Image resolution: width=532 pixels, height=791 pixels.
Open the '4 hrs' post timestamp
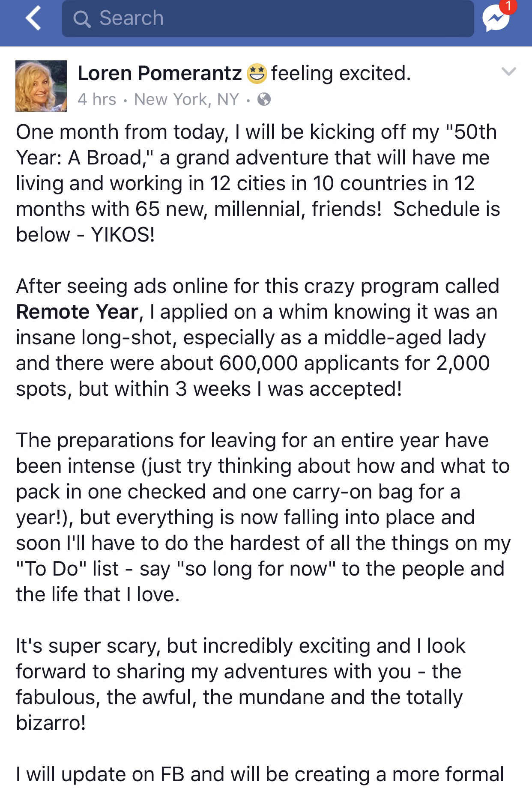pyautogui.click(x=97, y=99)
